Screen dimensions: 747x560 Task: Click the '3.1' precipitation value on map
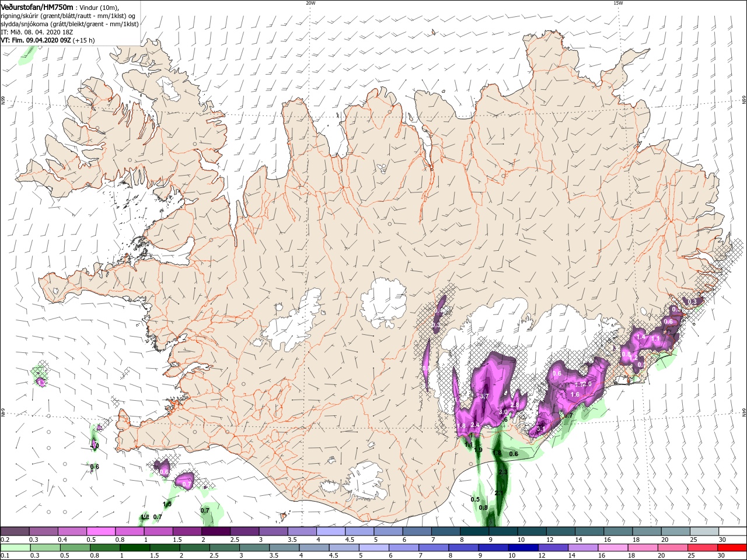(541, 429)
